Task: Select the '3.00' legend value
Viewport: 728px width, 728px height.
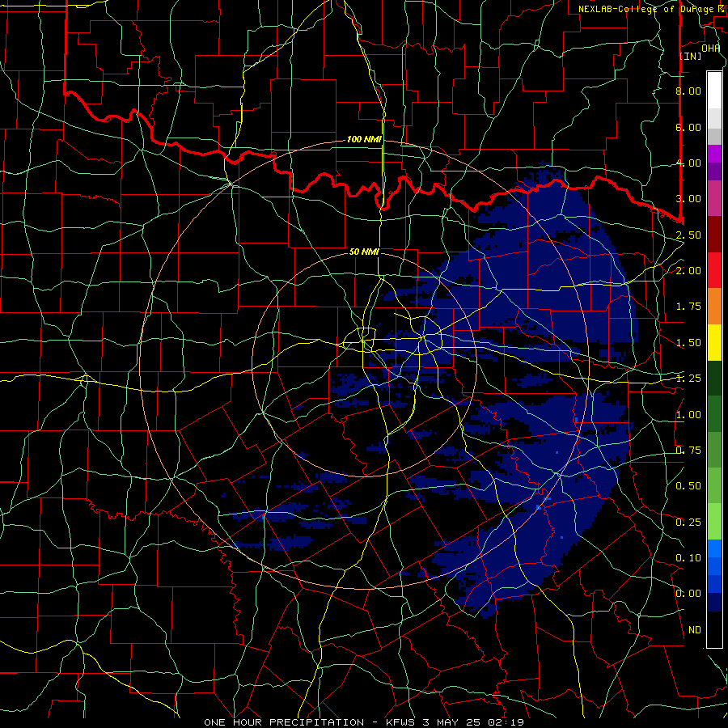Action: 688,199
